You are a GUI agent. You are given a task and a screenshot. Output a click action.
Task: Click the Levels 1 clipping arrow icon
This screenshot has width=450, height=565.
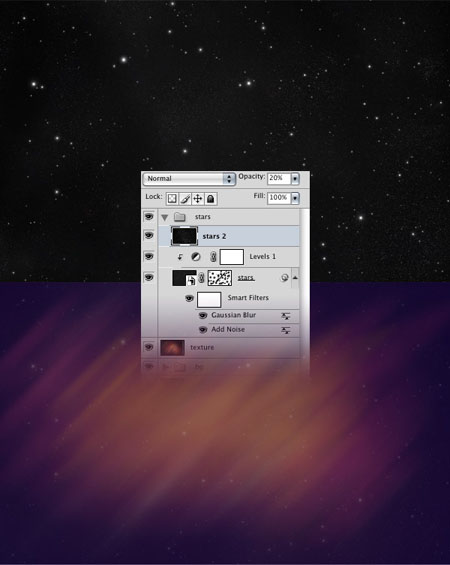coord(180,257)
